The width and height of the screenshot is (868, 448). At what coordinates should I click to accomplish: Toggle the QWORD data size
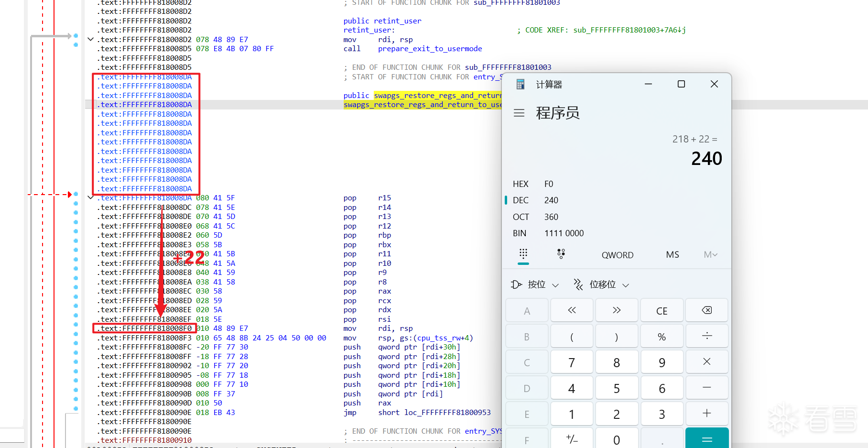pos(618,255)
